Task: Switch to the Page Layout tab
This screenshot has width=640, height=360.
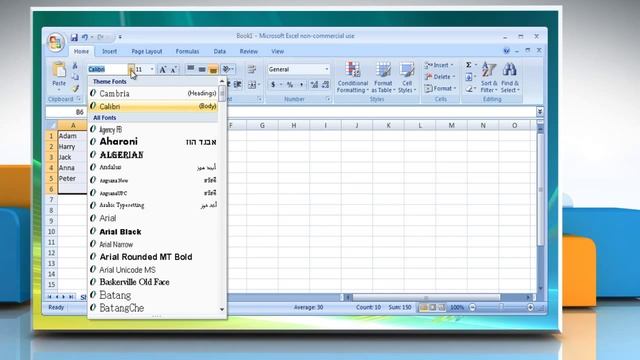Action: pyautogui.click(x=147, y=51)
